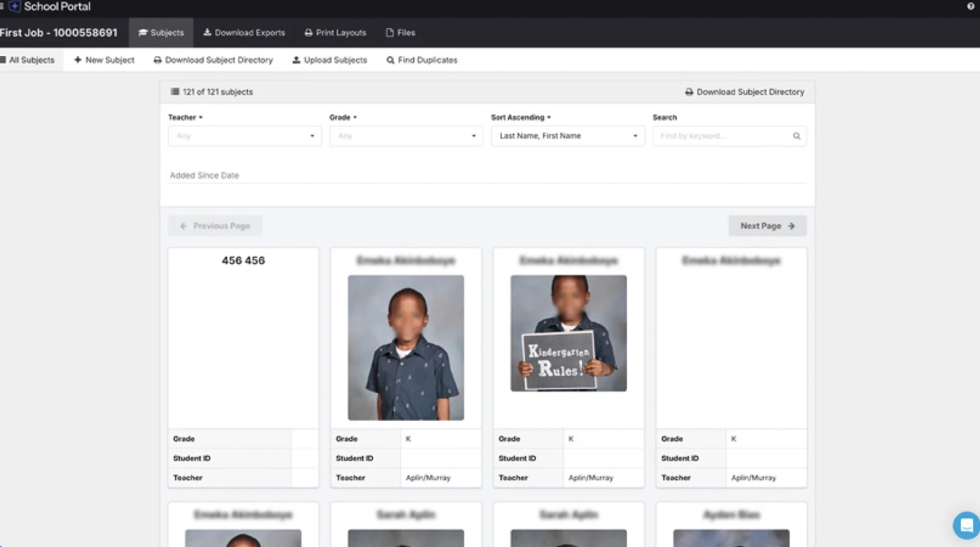Toggle the Sort Ascending label arrow
Screen dimensions: 980x547
pos(549,117)
